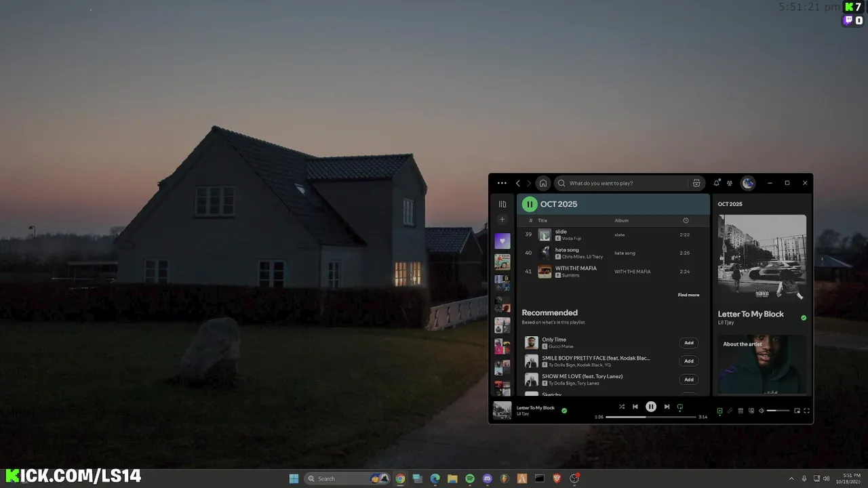Adjust the Spotify volume slider
The height and width of the screenshot is (488, 868).
tap(778, 411)
